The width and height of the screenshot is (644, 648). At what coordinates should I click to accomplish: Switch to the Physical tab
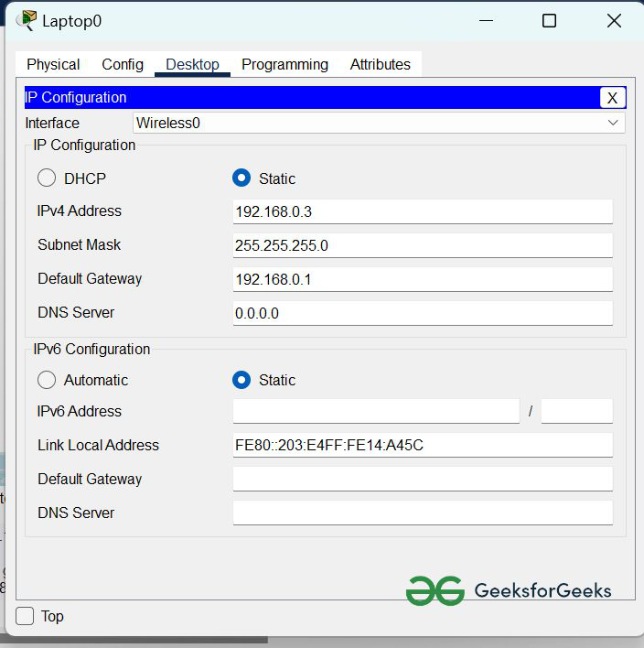pyautogui.click(x=53, y=64)
